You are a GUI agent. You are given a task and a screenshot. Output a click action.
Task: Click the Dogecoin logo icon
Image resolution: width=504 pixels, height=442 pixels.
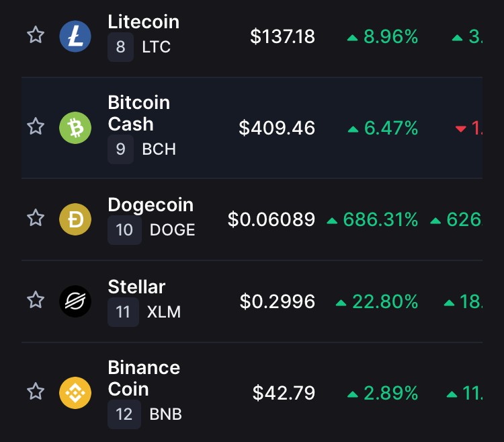point(75,219)
